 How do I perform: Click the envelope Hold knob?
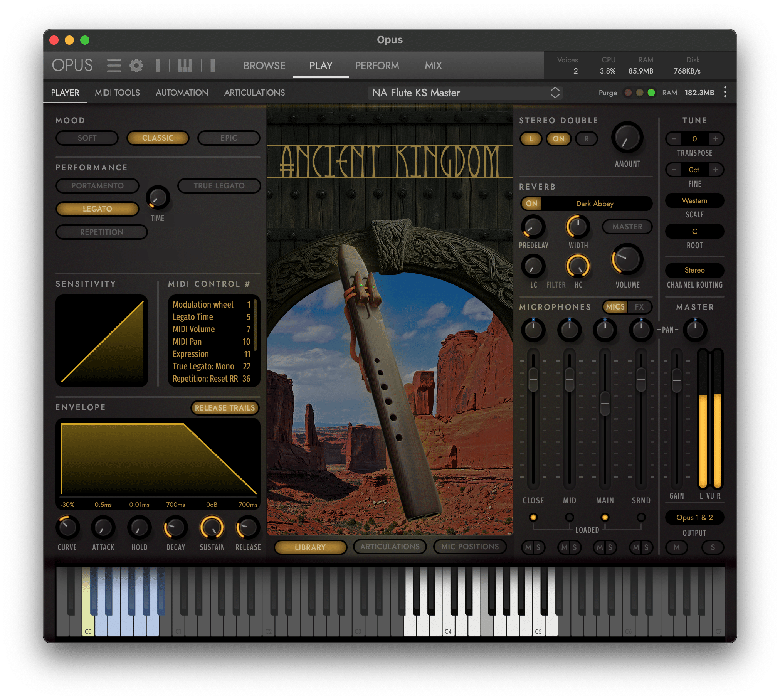click(x=139, y=527)
